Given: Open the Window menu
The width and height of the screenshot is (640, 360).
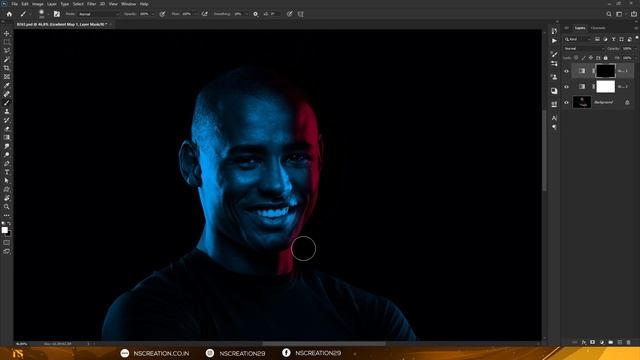Looking at the screenshot, I should [x=128, y=4].
